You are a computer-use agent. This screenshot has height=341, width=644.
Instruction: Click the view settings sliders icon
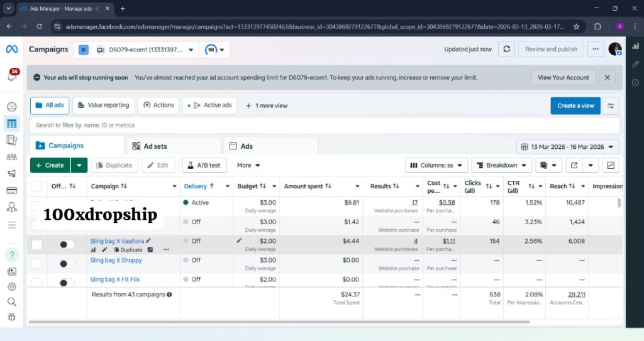click(611, 106)
